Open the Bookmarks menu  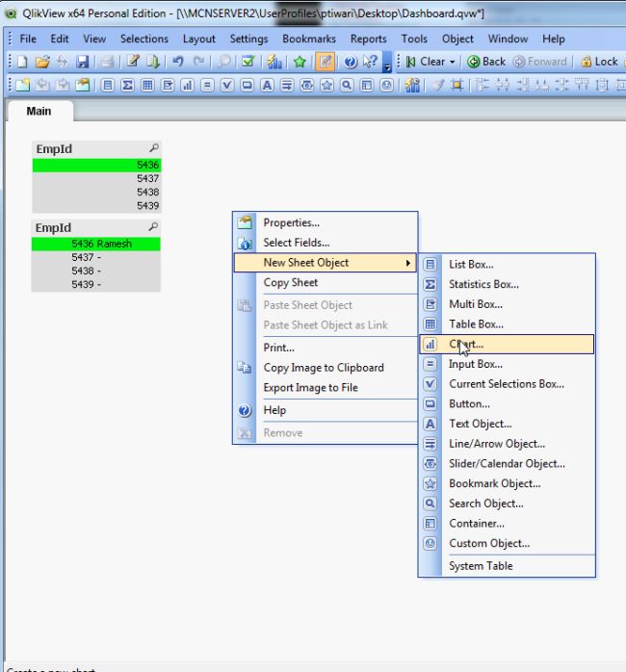click(x=309, y=39)
